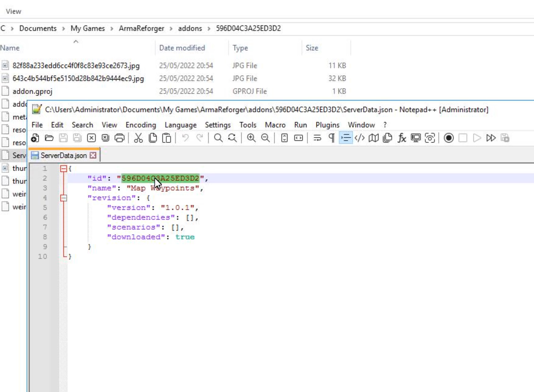Open Find with the magnifier icon
This screenshot has width=534, height=392.
pos(218,138)
